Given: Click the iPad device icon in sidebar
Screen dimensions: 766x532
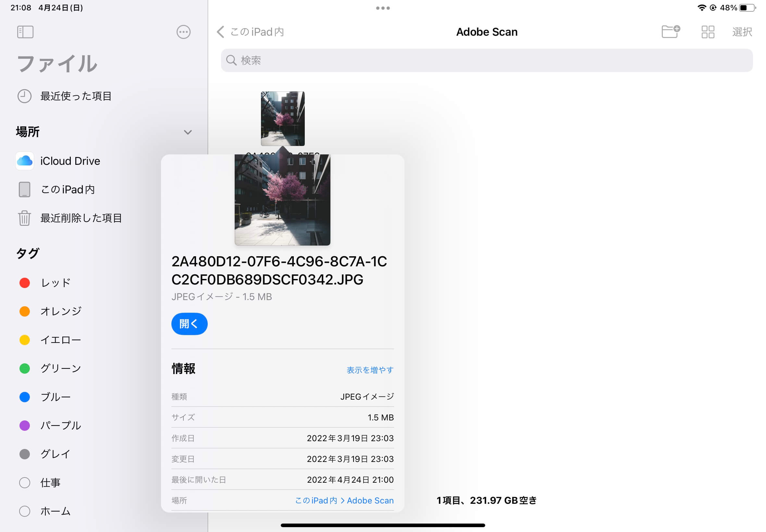Looking at the screenshot, I should (24, 189).
